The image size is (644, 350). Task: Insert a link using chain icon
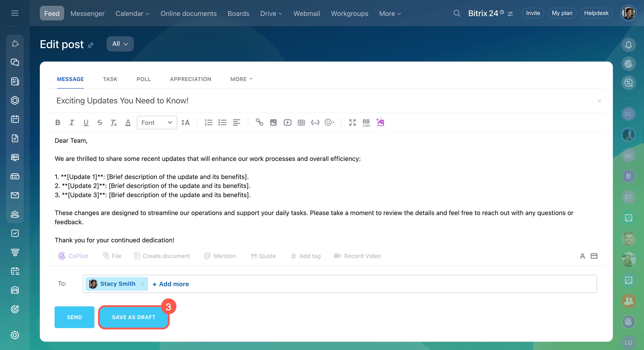pos(259,122)
